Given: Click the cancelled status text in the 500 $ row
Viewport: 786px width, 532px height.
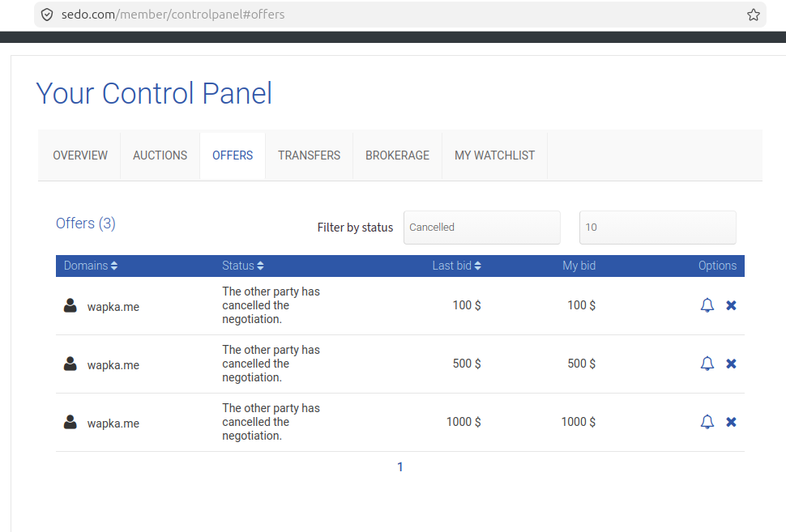Looking at the screenshot, I should [x=271, y=364].
